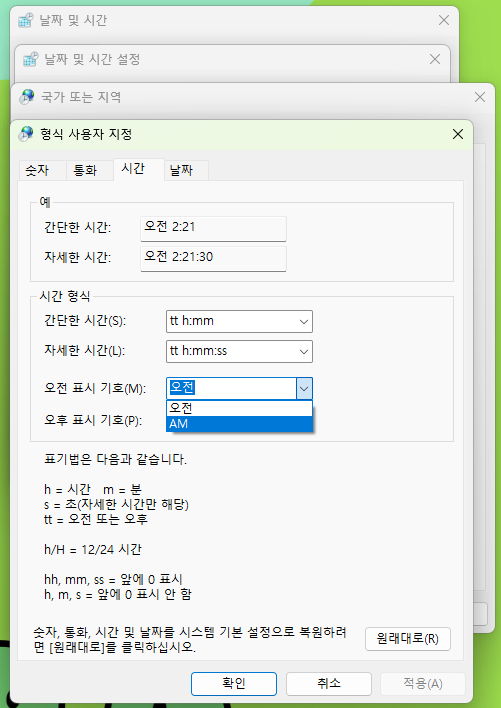The width and height of the screenshot is (501, 708).
Task: Close the 날짜 및 시간 window
Action: [x=444, y=20]
